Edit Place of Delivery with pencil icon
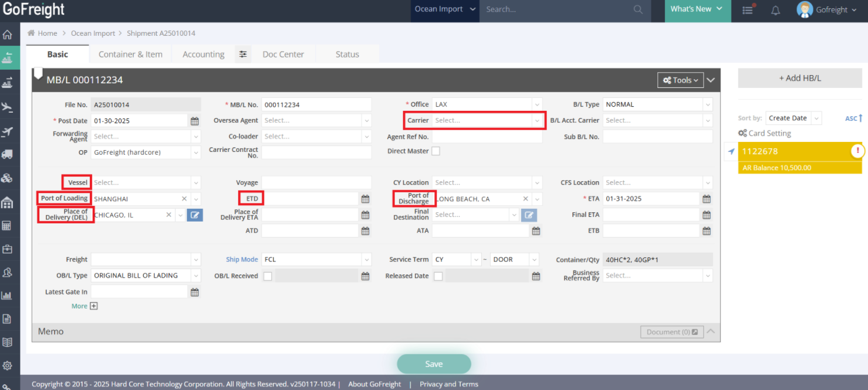Screen dimensions: 868x390 click(x=195, y=215)
